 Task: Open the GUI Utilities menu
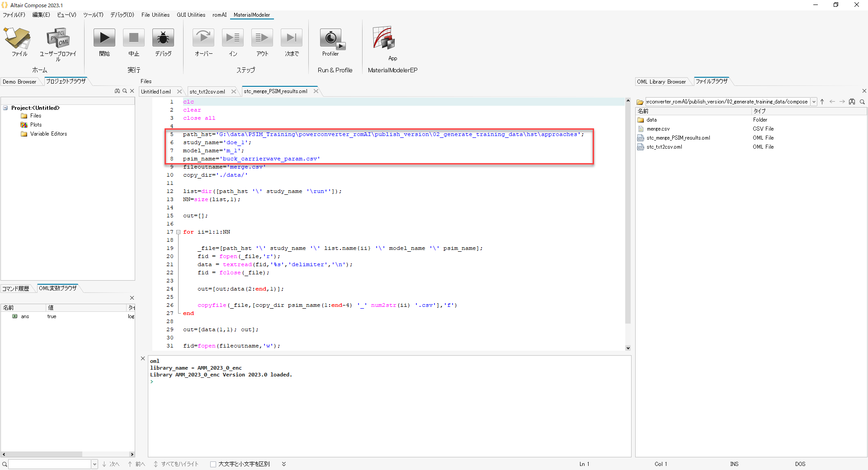pos(191,15)
